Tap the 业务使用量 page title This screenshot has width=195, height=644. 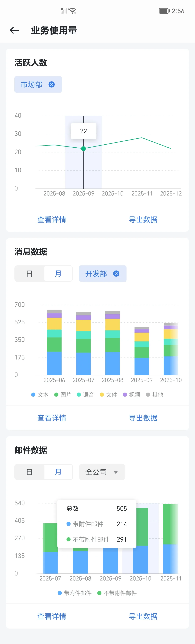[x=54, y=30]
